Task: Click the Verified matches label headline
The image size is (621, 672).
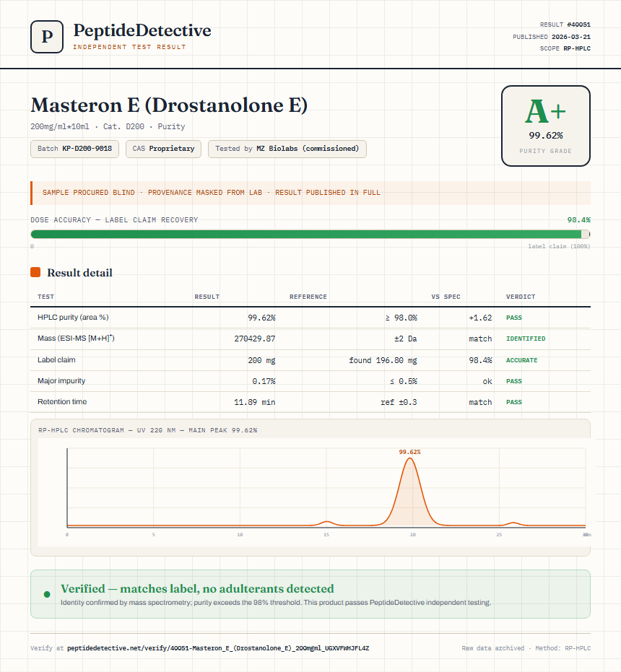Action: [197, 588]
